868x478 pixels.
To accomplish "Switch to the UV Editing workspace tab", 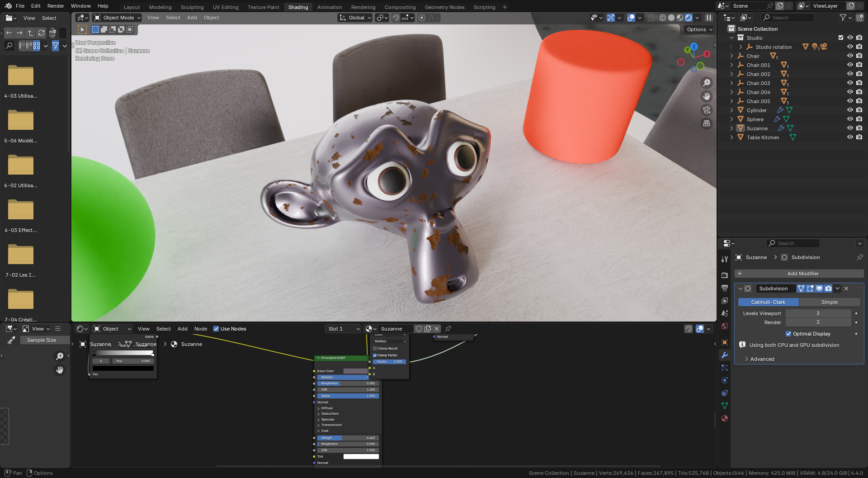I will tap(226, 7).
